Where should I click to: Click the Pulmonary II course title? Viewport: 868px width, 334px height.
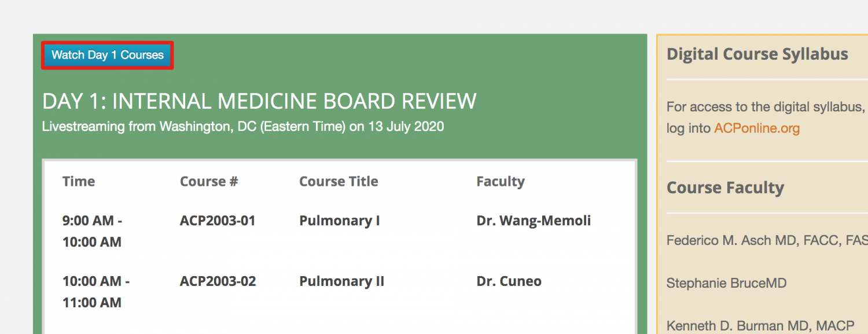tap(341, 281)
